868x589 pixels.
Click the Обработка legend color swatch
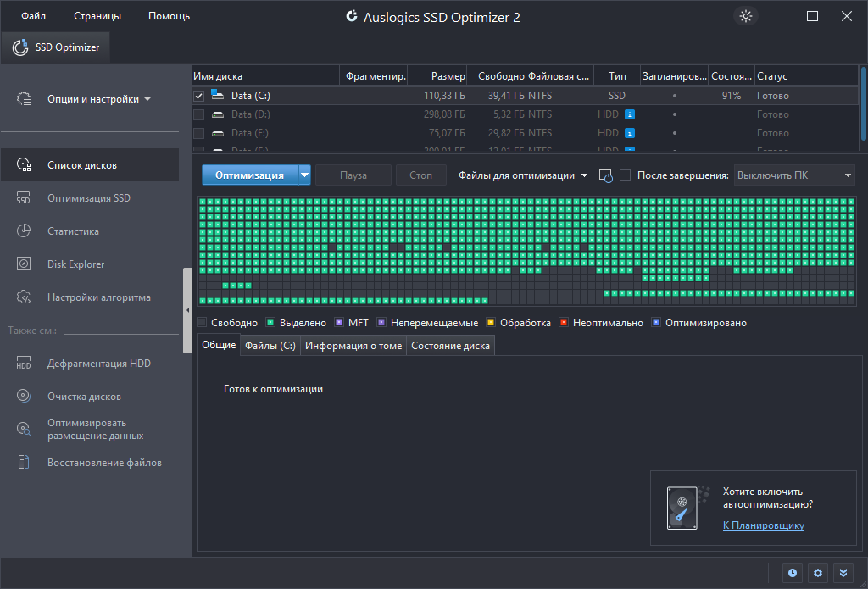tap(491, 322)
